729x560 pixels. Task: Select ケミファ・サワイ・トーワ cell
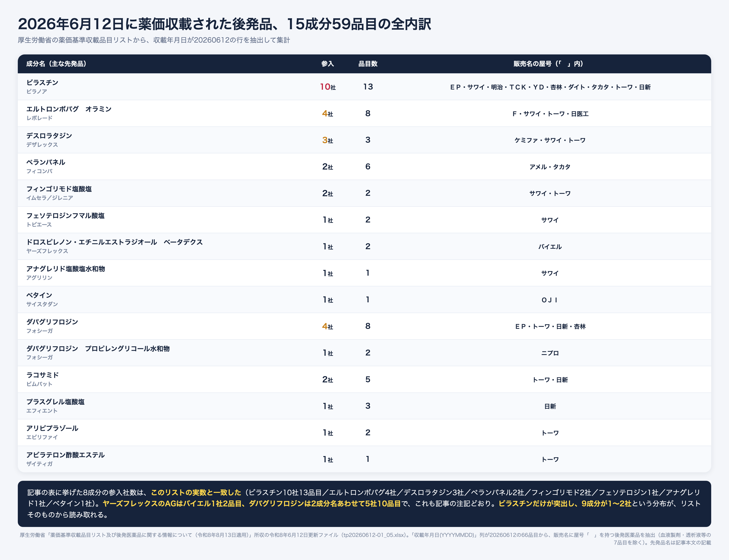[x=550, y=140]
